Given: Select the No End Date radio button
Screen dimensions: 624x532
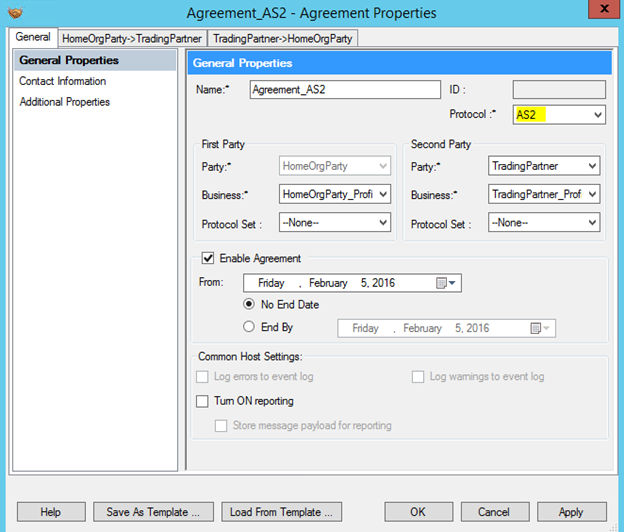Looking at the screenshot, I should point(249,304).
